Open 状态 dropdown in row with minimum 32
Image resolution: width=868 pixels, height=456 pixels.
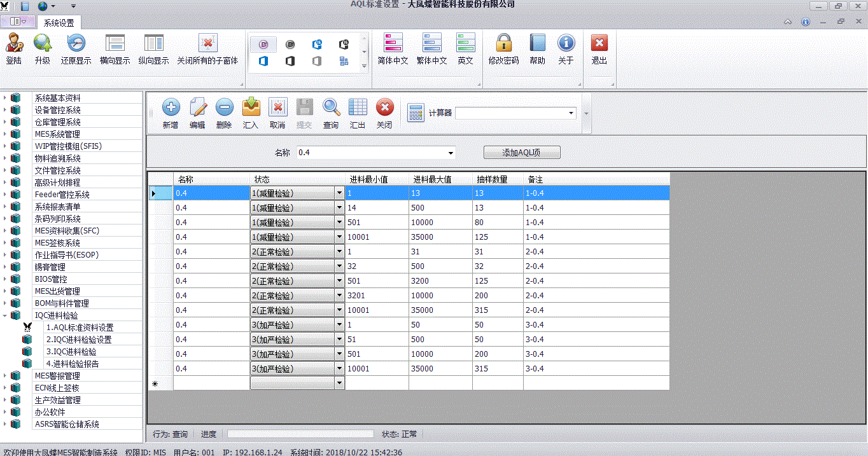pyautogui.click(x=339, y=266)
